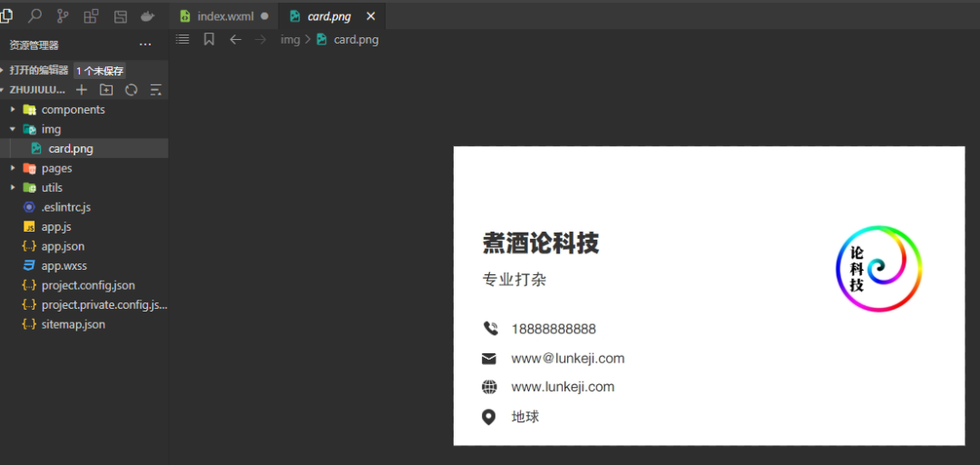Click phone number 18888888888 in image
Image resolution: width=980 pixels, height=465 pixels.
tap(554, 329)
